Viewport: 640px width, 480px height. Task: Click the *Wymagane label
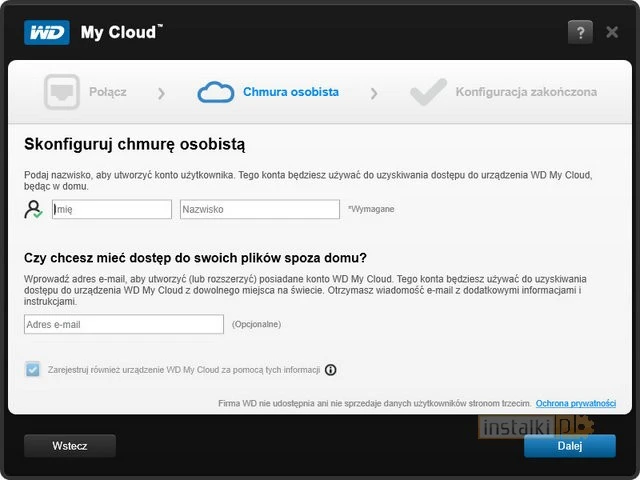coord(371,209)
